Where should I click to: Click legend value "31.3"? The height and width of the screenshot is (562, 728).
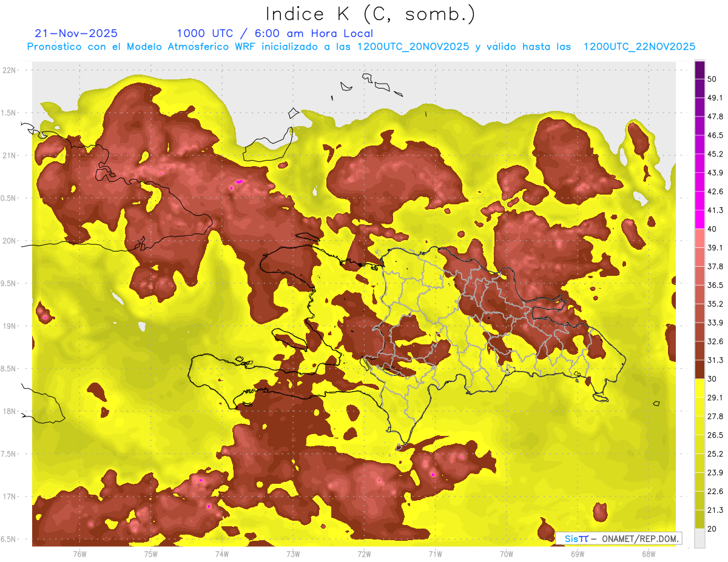point(715,360)
